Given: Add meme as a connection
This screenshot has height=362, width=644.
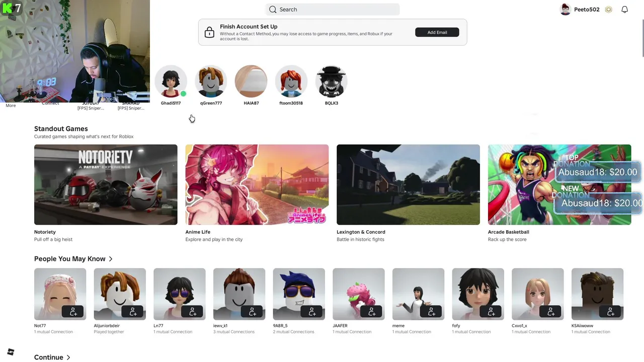Looking at the screenshot, I should pos(431,312).
